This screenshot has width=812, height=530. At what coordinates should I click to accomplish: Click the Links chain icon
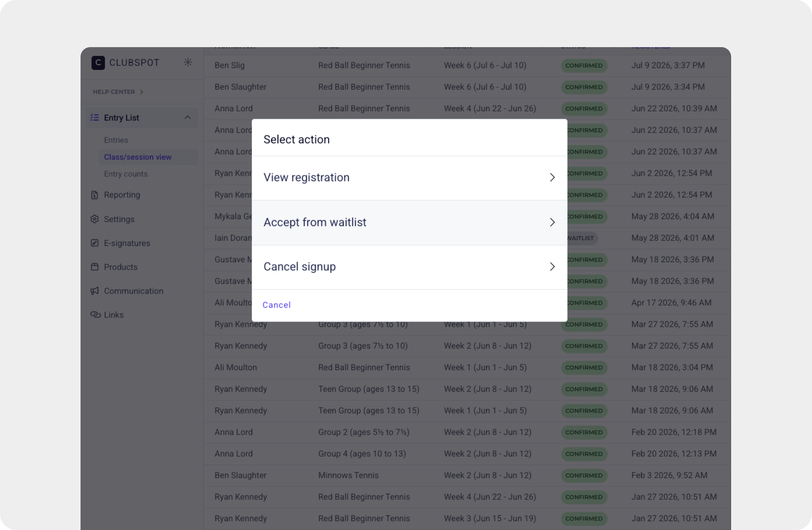[x=95, y=314]
